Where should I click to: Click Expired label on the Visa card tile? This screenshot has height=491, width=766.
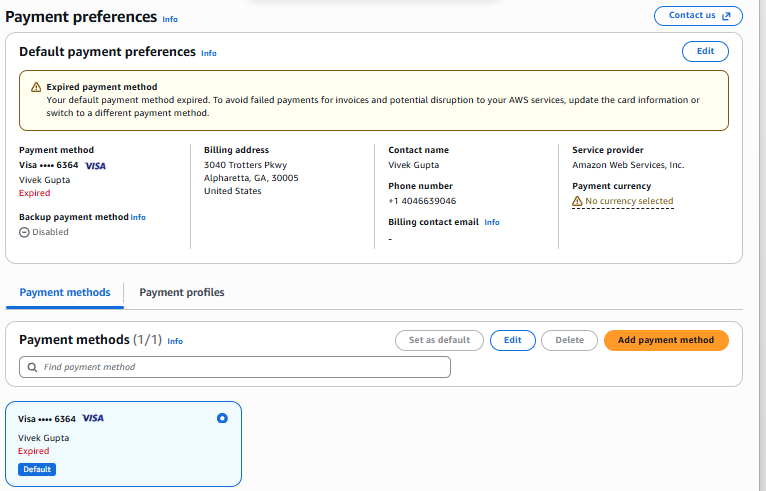pyautogui.click(x=34, y=451)
